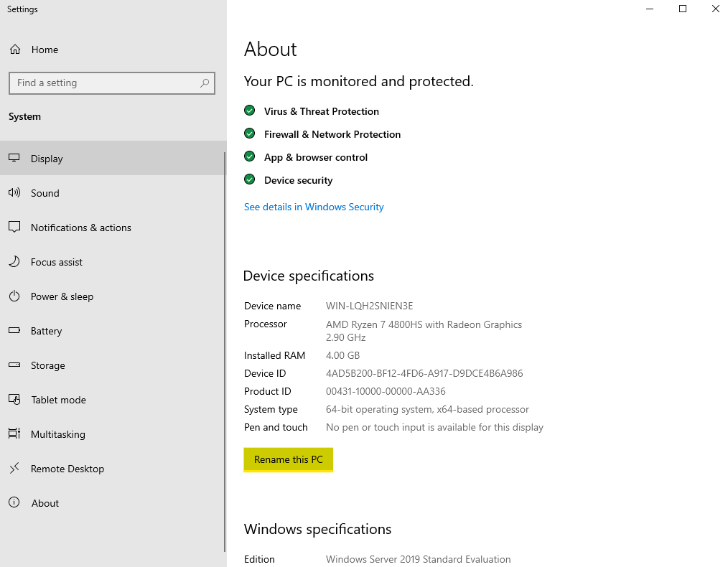Open Power & sleep settings
This screenshot has width=728, height=567.
tap(112, 296)
